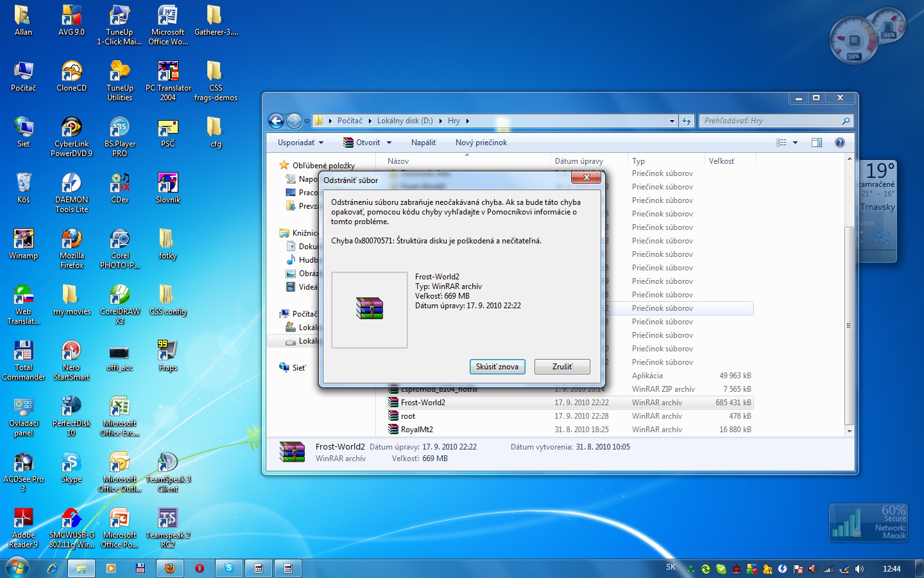
Task: Select the RoyalMt2 archive file
Action: click(x=417, y=430)
